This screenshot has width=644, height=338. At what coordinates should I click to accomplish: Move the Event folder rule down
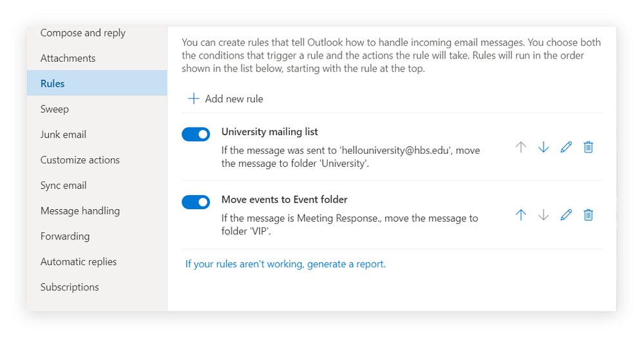[x=544, y=215]
